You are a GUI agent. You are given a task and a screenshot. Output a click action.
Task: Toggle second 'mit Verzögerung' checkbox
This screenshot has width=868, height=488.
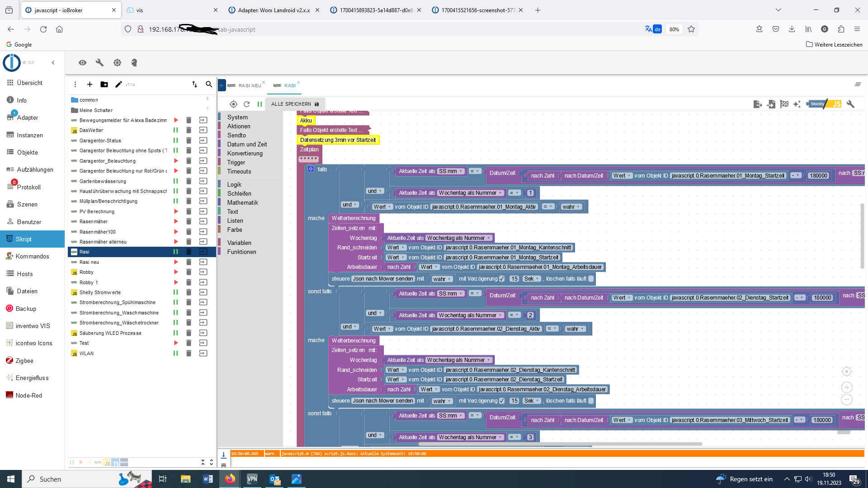[x=502, y=401]
